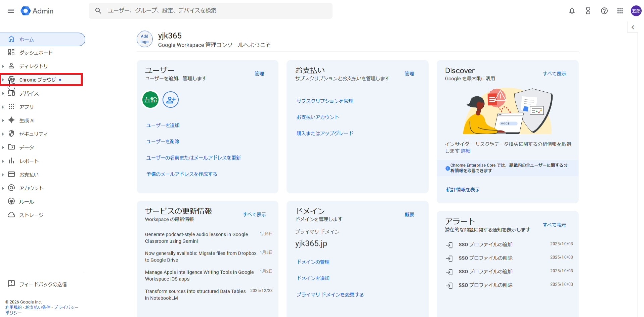Expand the ディレクトリ sidebar section
Image resolution: width=644 pixels, height=317 pixels.
(x=3, y=66)
